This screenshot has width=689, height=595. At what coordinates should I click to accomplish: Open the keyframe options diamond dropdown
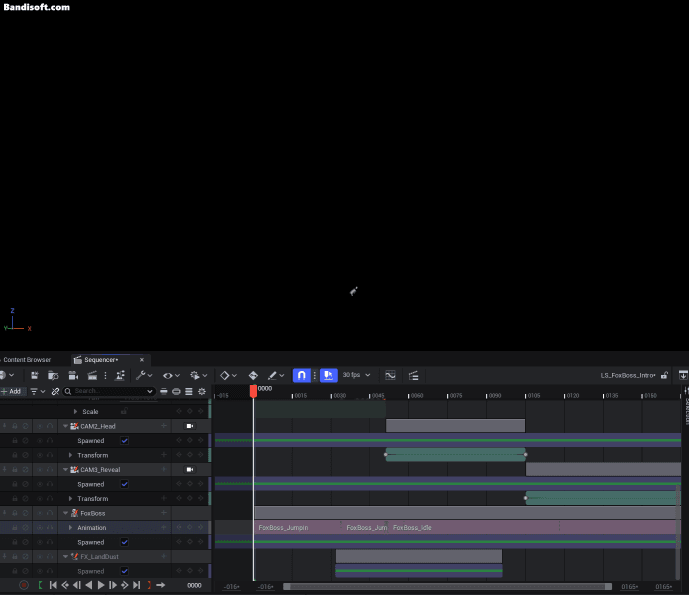click(x=228, y=375)
